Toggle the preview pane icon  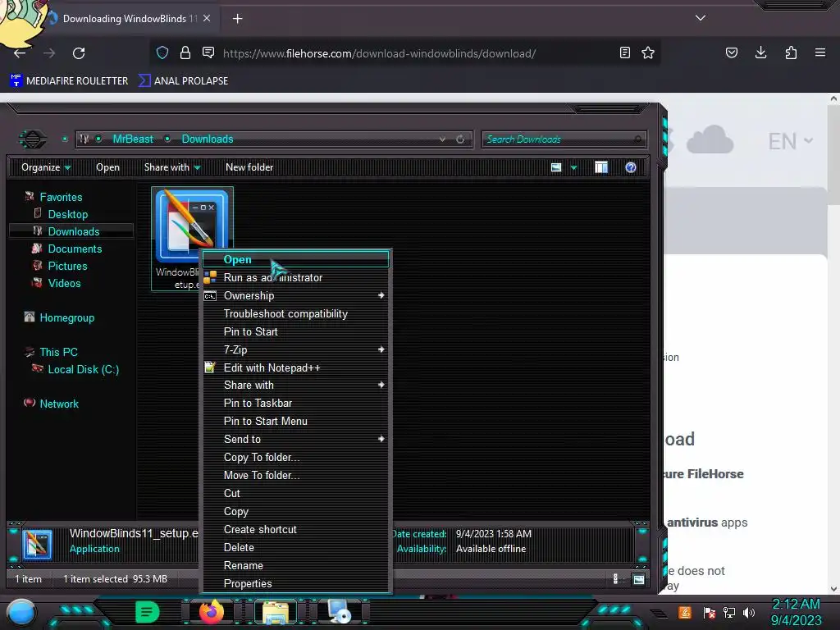point(601,167)
